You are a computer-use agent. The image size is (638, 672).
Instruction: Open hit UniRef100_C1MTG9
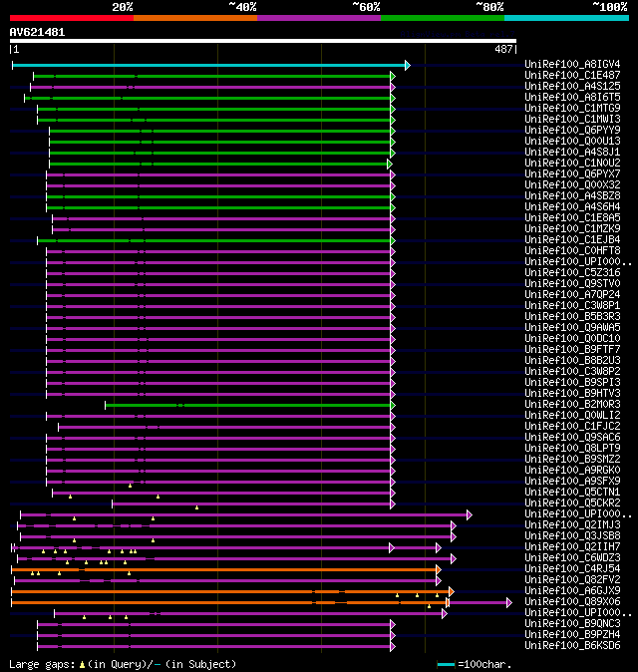pos(572,108)
